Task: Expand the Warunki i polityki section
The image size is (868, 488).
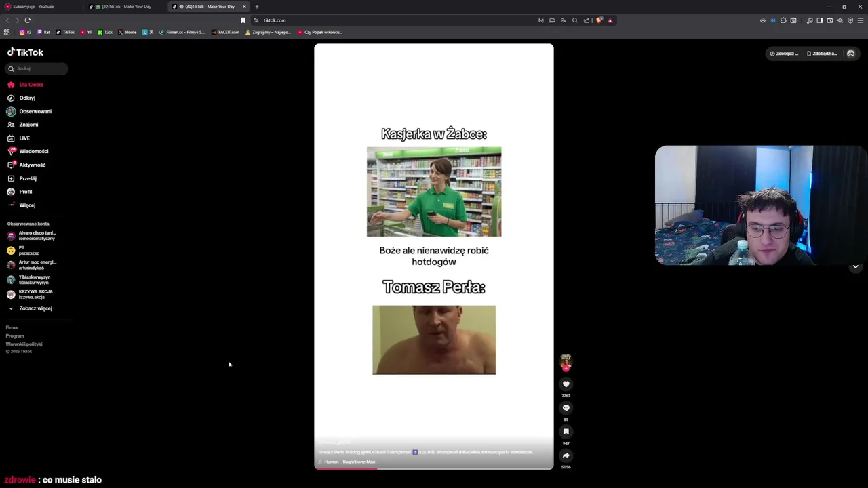Action: [24, 344]
